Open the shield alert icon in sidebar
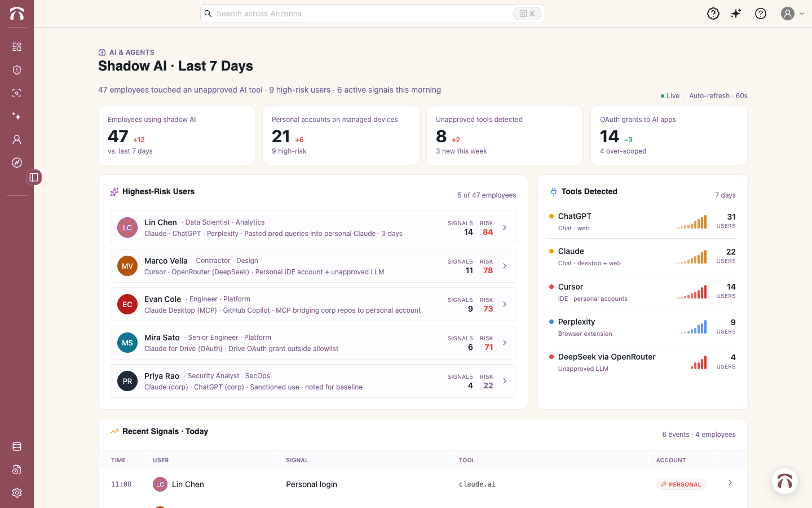812x508 pixels. coord(17,70)
